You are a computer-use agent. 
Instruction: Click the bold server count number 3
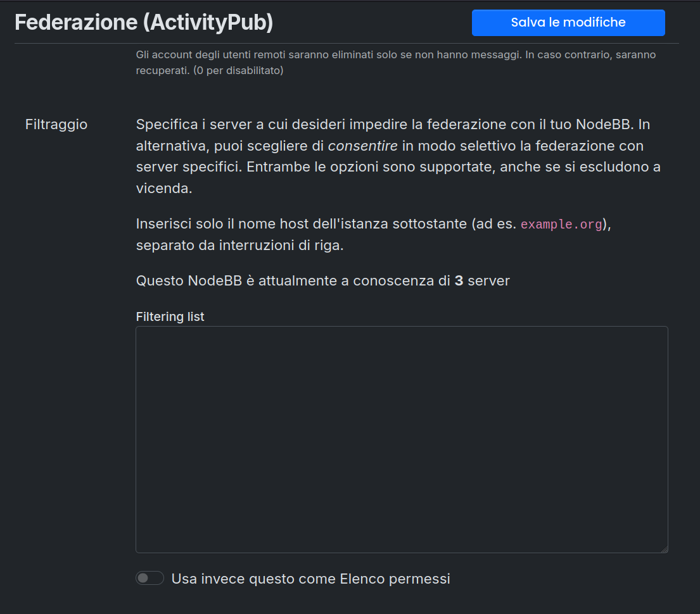pos(459,280)
